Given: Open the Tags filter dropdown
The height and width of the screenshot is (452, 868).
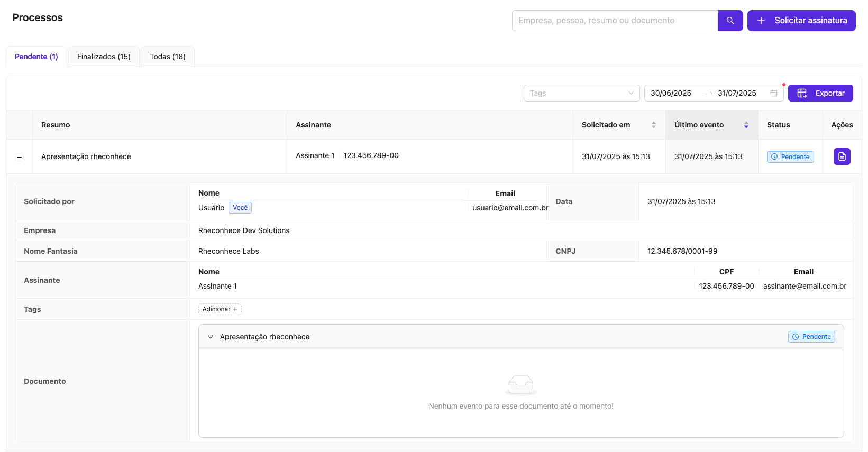Looking at the screenshot, I should pyautogui.click(x=581, y=93).
